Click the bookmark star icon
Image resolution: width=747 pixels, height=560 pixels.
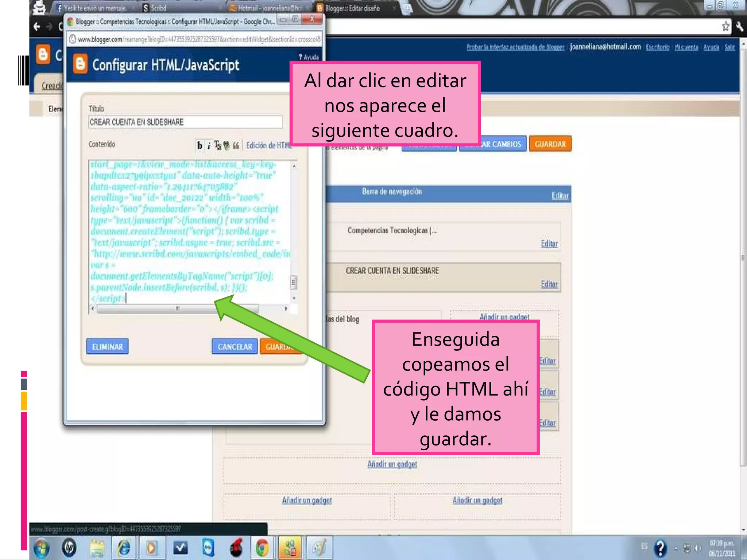[725, 26]
